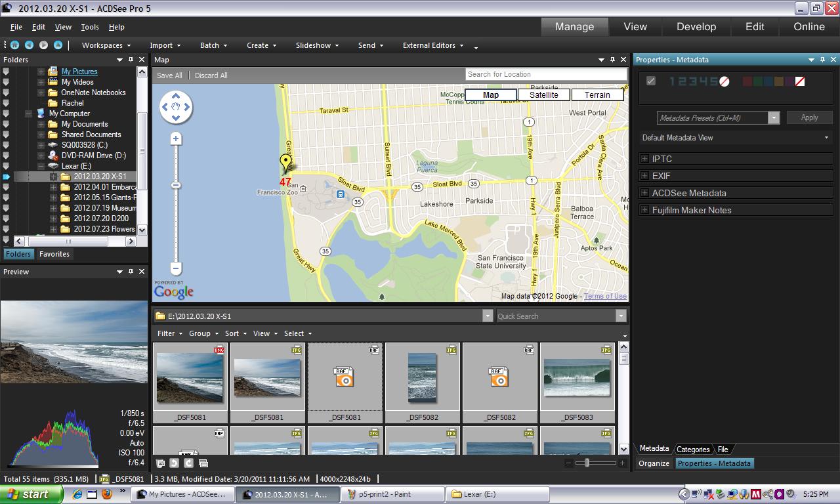Switch map to Satellite view

(x=543, y=95)
